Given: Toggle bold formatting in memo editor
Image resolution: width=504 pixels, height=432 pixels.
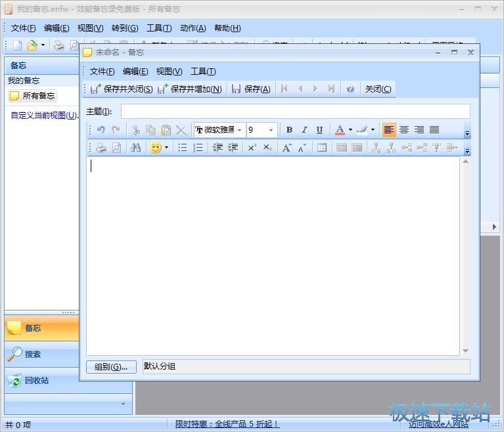Looking at the screenshot, I should click(x=289, y=130).
